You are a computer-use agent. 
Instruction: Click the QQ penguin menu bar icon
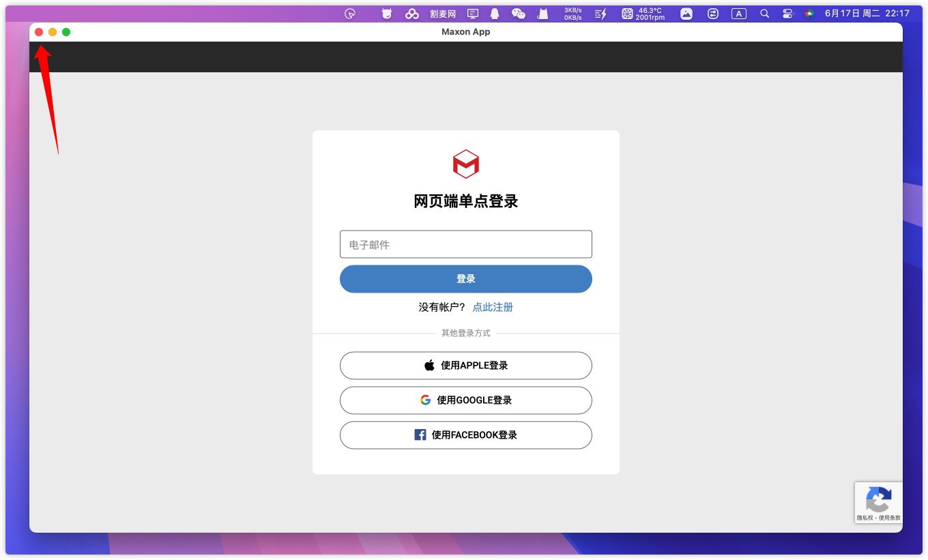(x=495, y=14)
